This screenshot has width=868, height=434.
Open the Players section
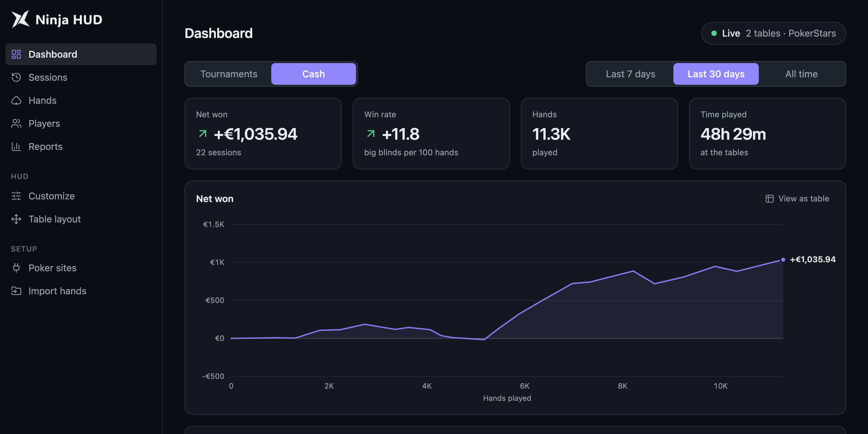coord(81,123)
